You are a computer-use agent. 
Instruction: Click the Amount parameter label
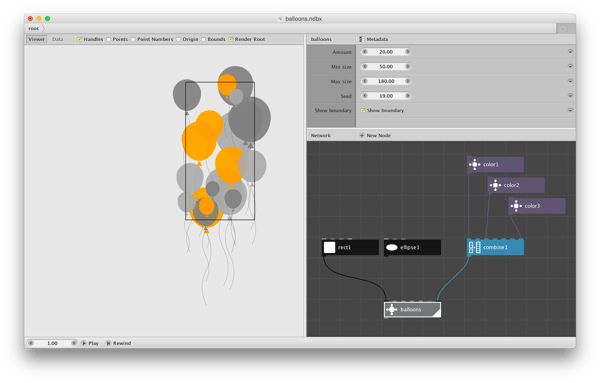342,52
